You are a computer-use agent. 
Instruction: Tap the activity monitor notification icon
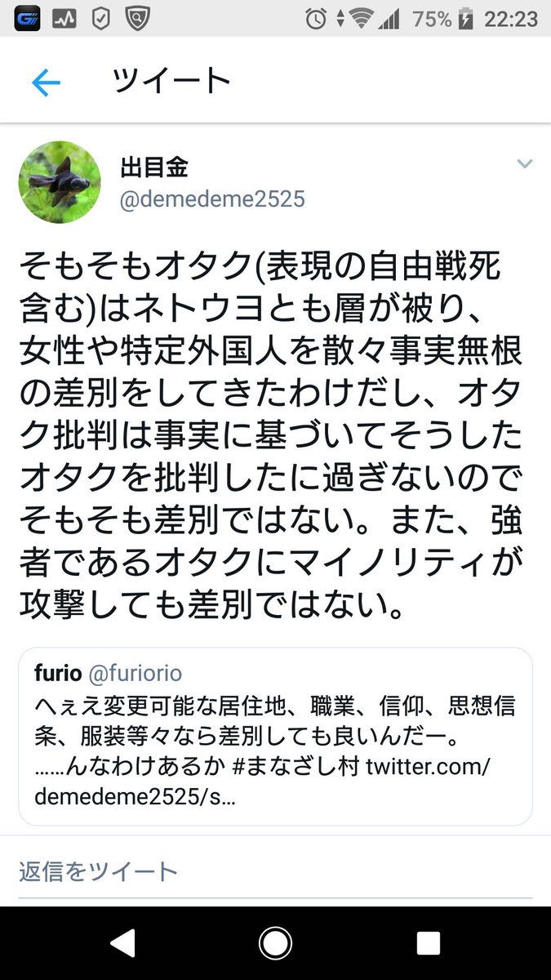[x=64, y=19]
